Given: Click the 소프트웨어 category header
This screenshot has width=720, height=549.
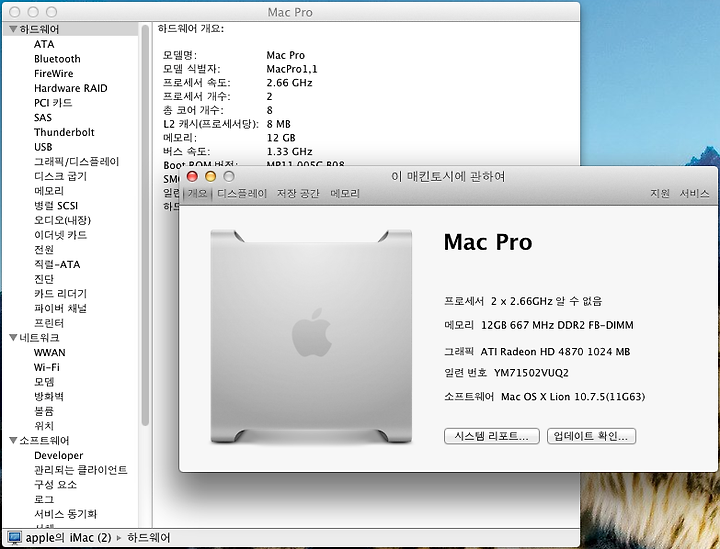Looking at the screenshot, I should 44,441.
